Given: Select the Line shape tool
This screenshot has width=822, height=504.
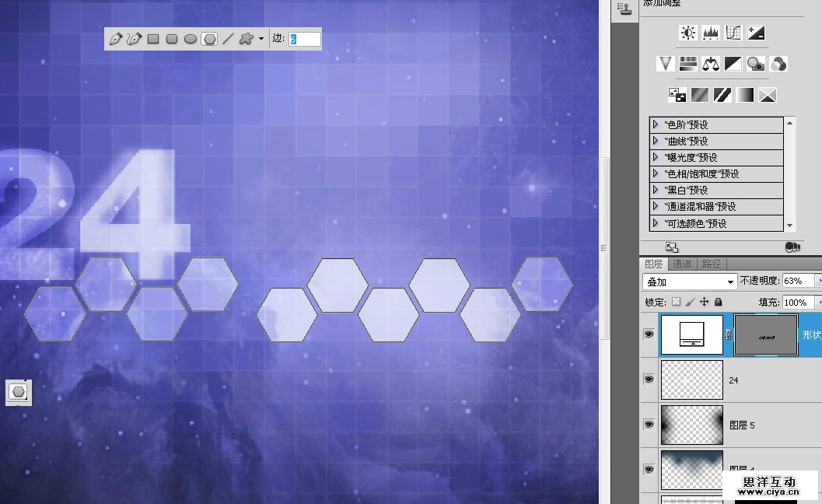Looking at the screenshot, I should click(x=228, y=39).
